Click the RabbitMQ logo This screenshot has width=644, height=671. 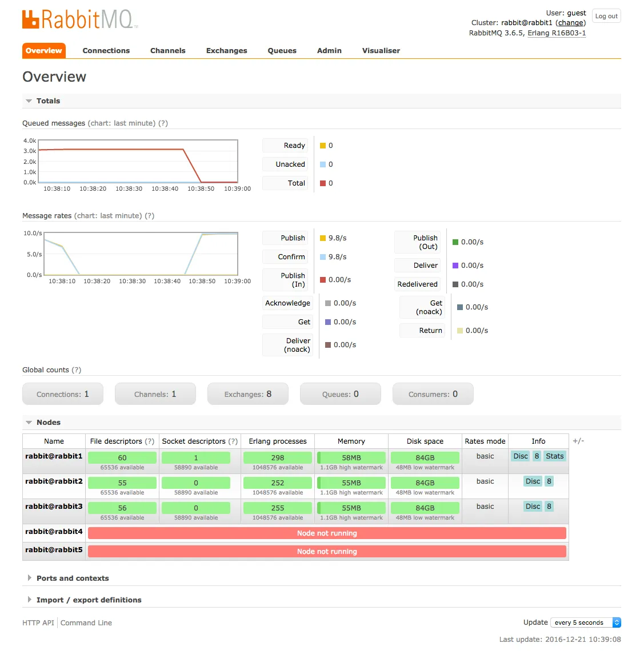(x=79, y=19)
